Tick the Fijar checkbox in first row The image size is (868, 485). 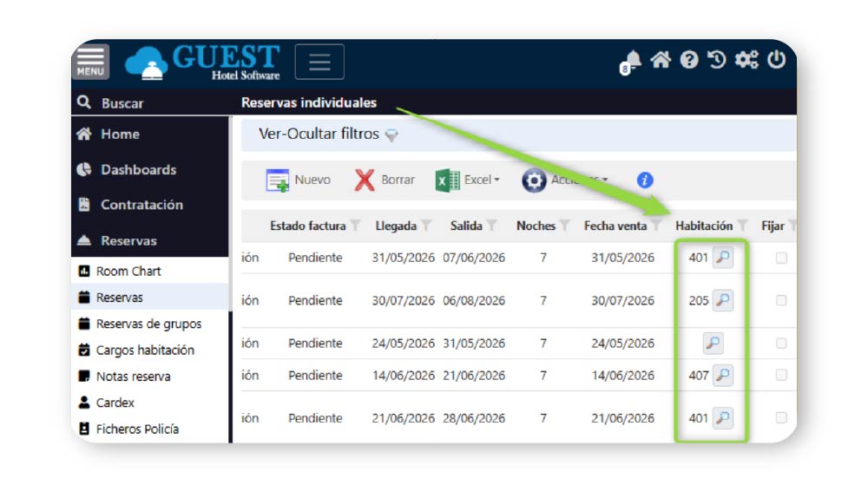(781, 258)
